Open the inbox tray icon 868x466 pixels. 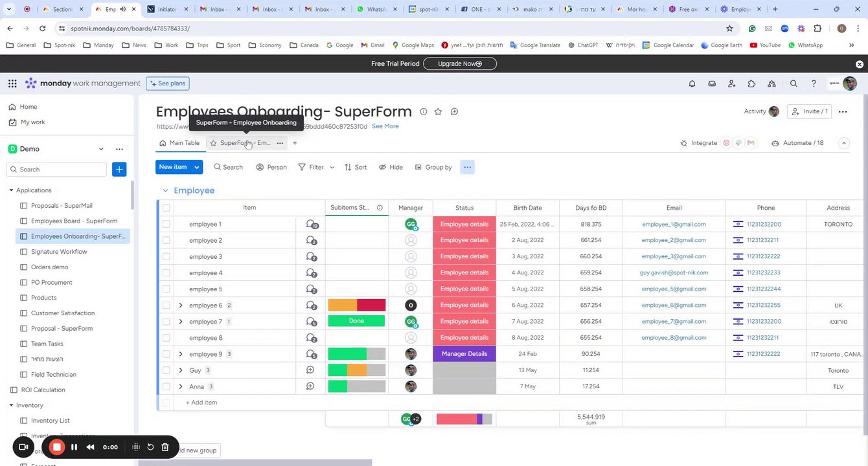[x=712, y=83]
